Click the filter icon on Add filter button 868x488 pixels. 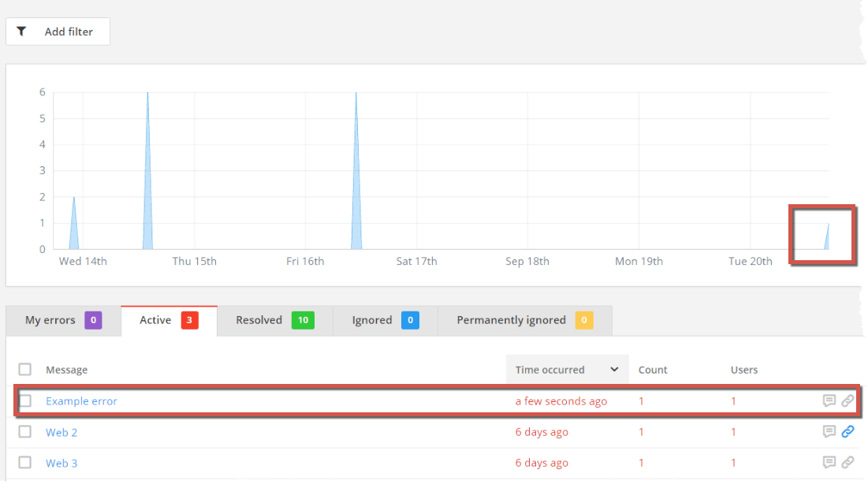[22, 31]
